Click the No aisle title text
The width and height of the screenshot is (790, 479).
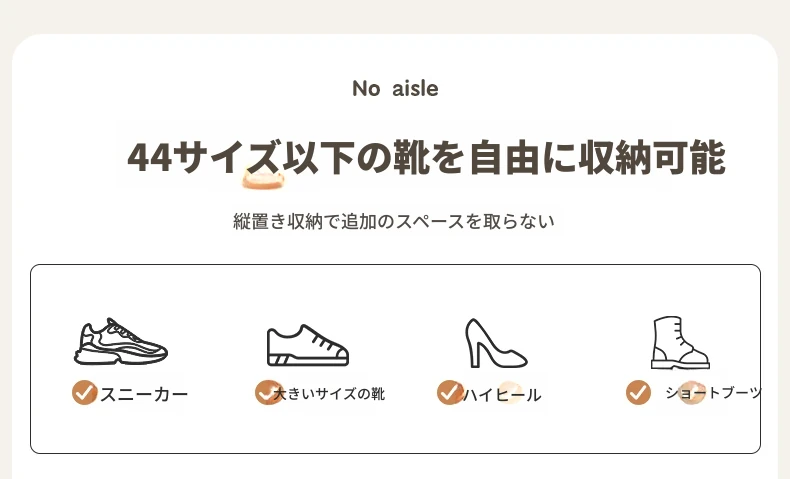(x=396, y=89)
